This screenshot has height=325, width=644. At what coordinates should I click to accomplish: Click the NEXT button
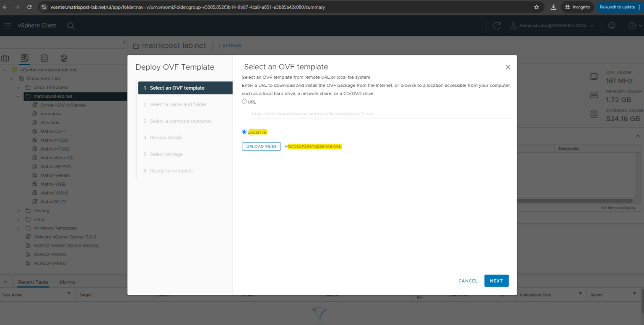pos(496,281)
